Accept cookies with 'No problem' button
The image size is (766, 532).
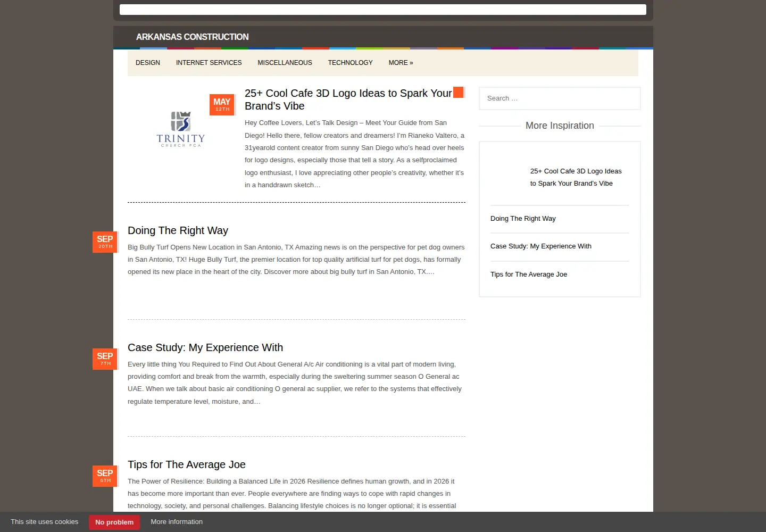[x=114, y=522]
